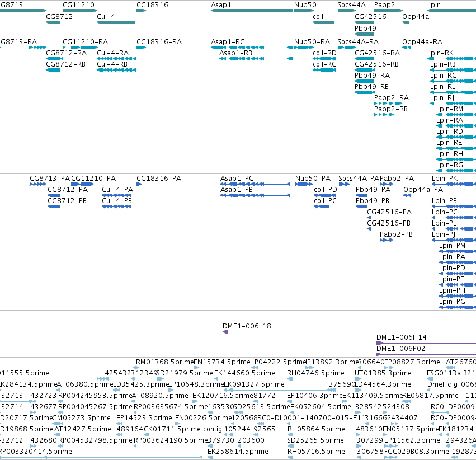Click EST EK258614.5prime
The image size is (476, 460).
[238, 452]
